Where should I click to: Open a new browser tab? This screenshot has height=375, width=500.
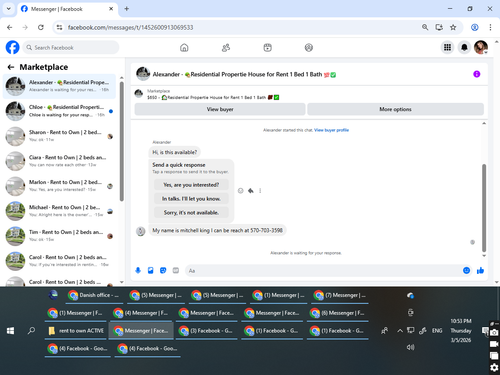[x=127, y=9]
